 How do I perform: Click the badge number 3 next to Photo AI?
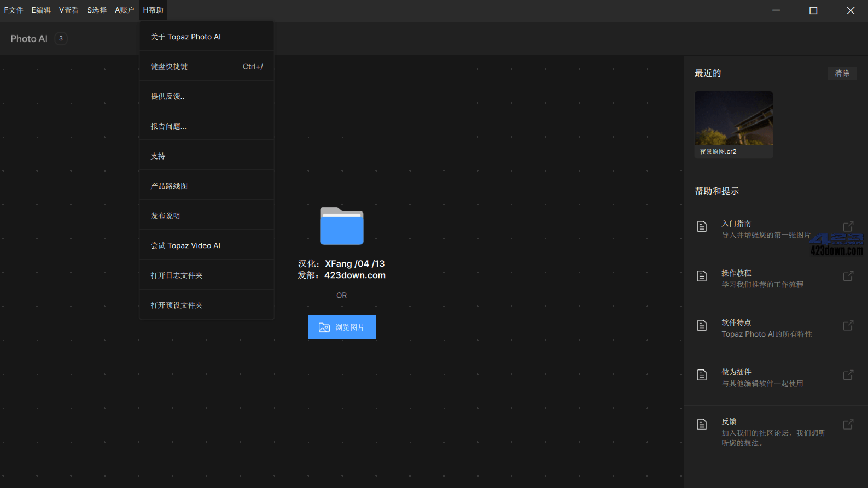(x=61, y=38)
